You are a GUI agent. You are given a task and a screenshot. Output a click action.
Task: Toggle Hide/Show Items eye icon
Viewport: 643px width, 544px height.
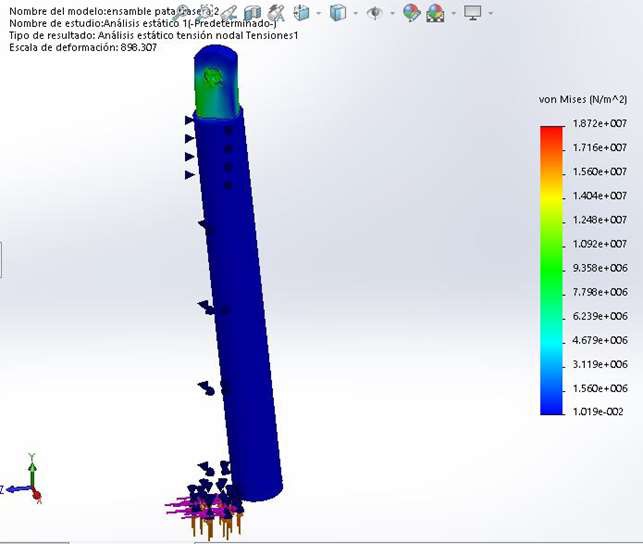pyautogui.click(x=375, y=13)
